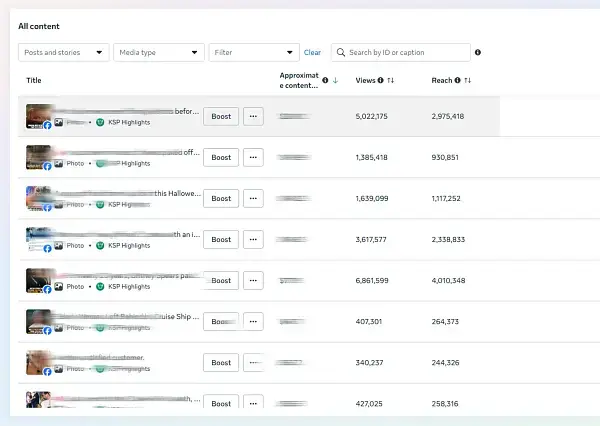Click the Approximate content column info icon
600x426 pixels.
pos(325,80)
